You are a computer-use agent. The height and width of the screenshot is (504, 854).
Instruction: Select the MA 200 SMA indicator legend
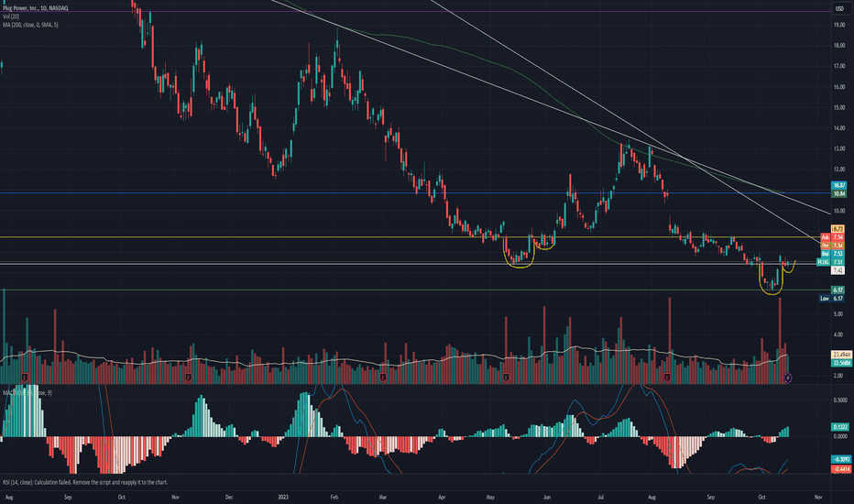tap(30, 25)
